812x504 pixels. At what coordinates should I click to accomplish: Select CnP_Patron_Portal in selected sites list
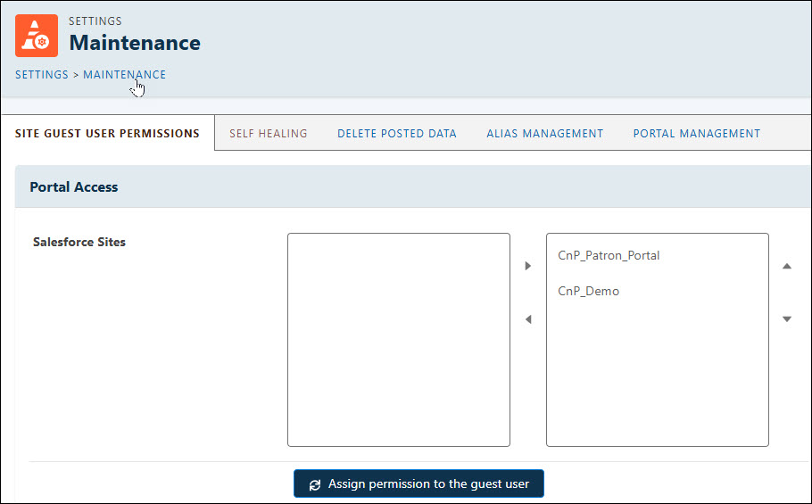pyautogui.click(x=609, y=256)
